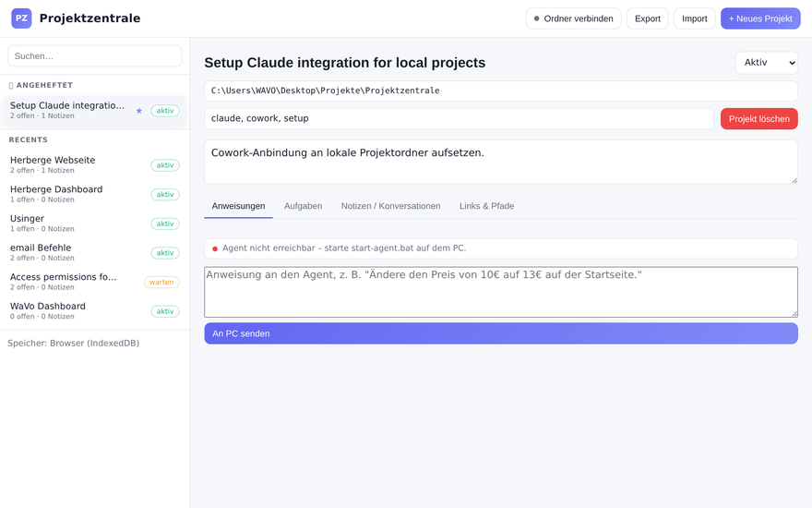Click the red Projekt löschen button

(x=759, y=119)
